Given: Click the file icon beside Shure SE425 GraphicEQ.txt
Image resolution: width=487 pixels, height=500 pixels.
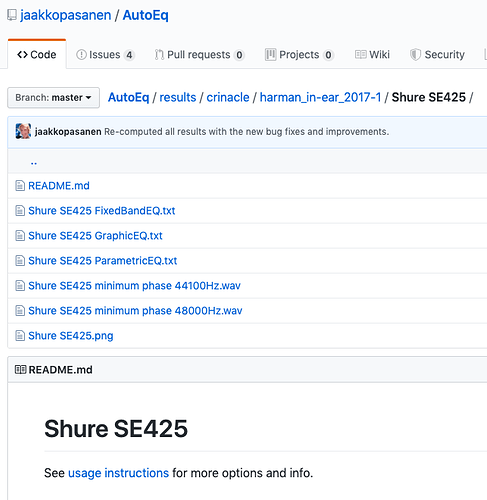Looking at the screenshot, I should click(x=20, y=236).
